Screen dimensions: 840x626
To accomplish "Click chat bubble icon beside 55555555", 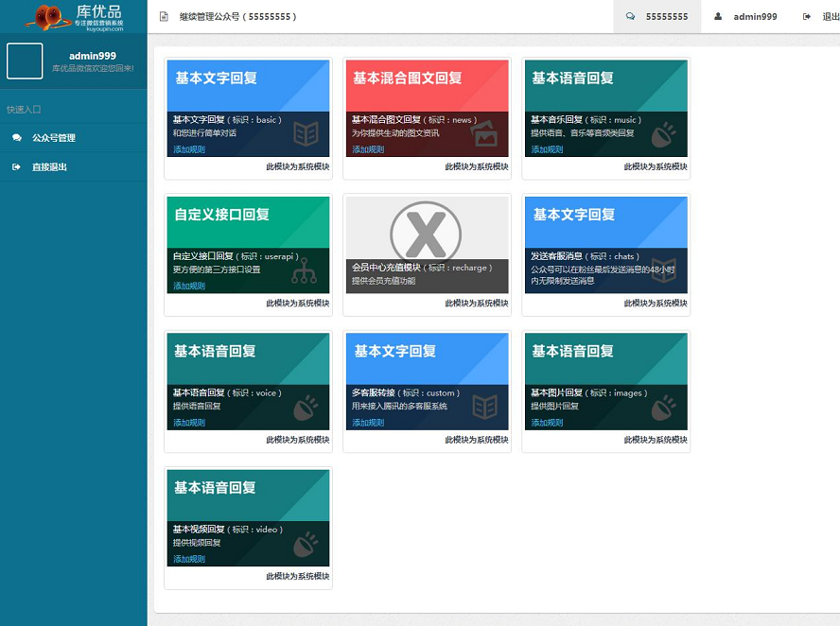I will 631,17.
